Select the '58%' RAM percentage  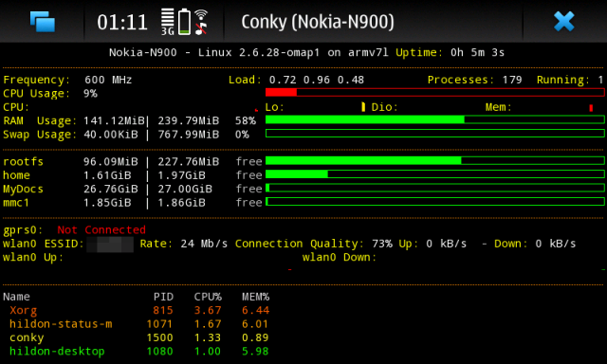pos(246,121)
